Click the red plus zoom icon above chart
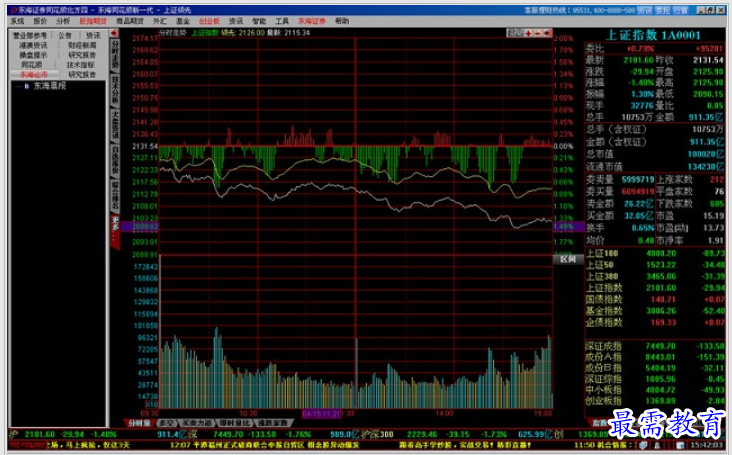The height and width of the screenshot is (455, 732). pyautogui.click(x=528, y=33)
